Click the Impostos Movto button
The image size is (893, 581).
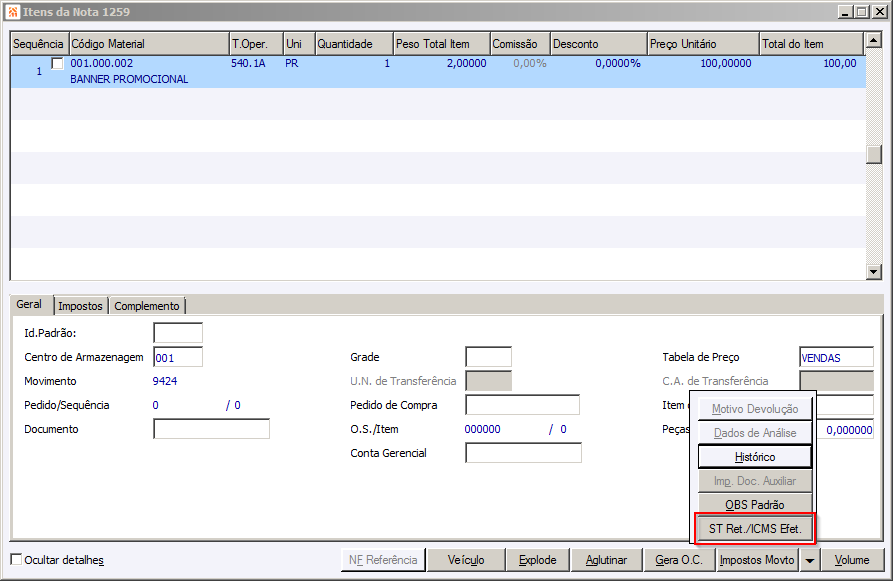pyautogui.click(x=757, y=560)
